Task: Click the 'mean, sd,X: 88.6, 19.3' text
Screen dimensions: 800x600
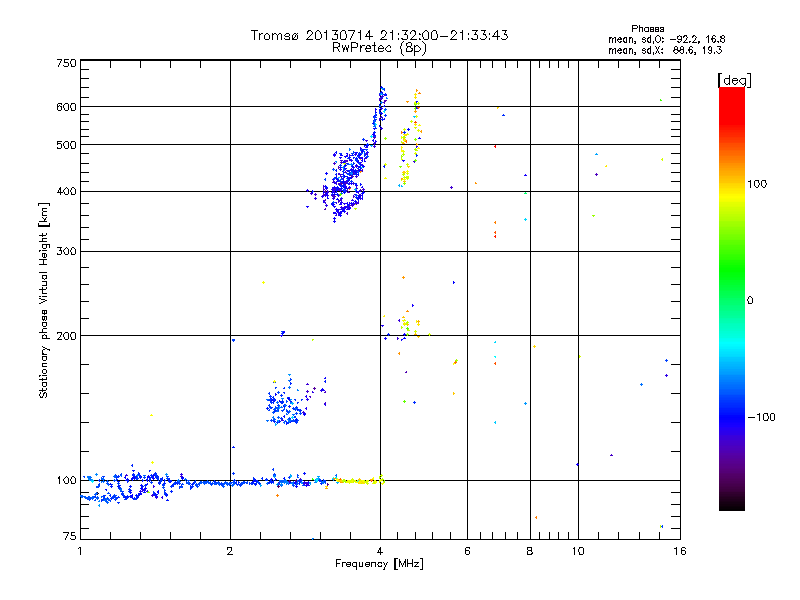Action: tap(665, 50)
